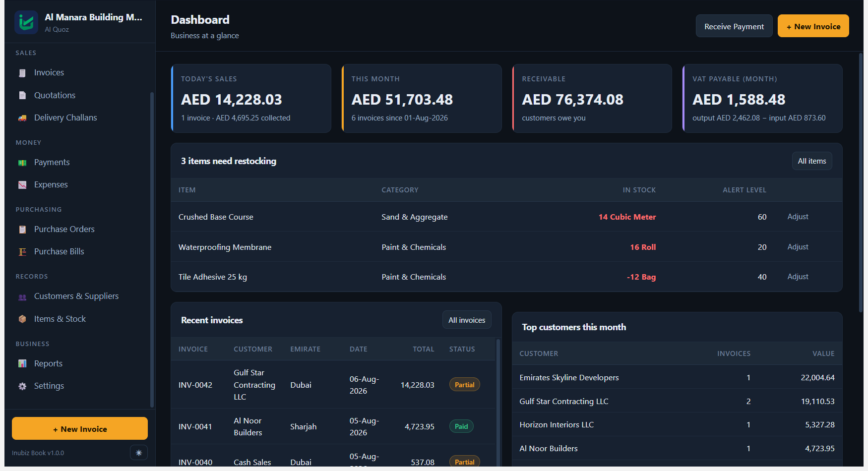Click the Recent invoices table scrollbar

[498, 402]
